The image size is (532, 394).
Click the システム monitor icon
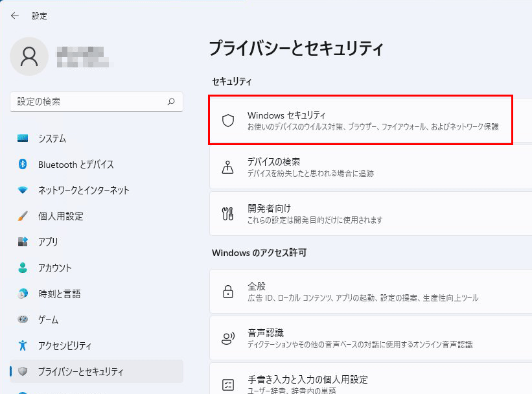pyautogui.click(x=23, y=139)
